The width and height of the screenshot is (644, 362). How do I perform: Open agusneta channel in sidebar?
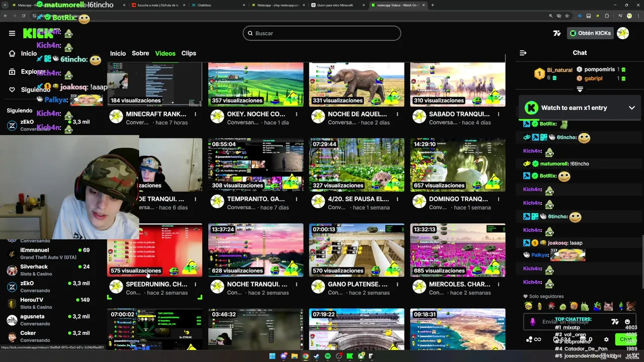(49, 320)
